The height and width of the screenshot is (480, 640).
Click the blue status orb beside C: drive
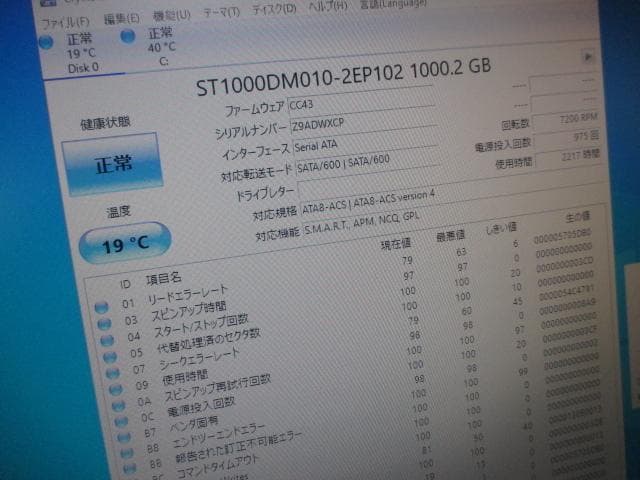click(128, 36)
